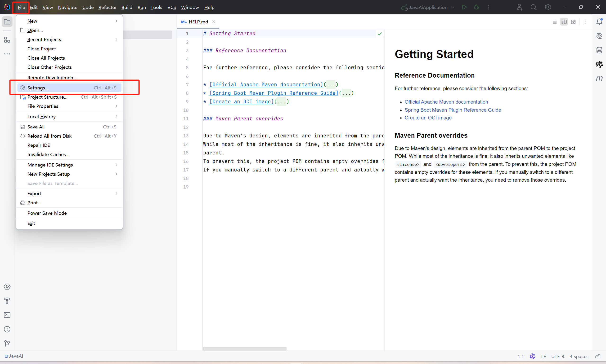Open the Maven tool window
The image size is (606, 364).
click(599, 79)
